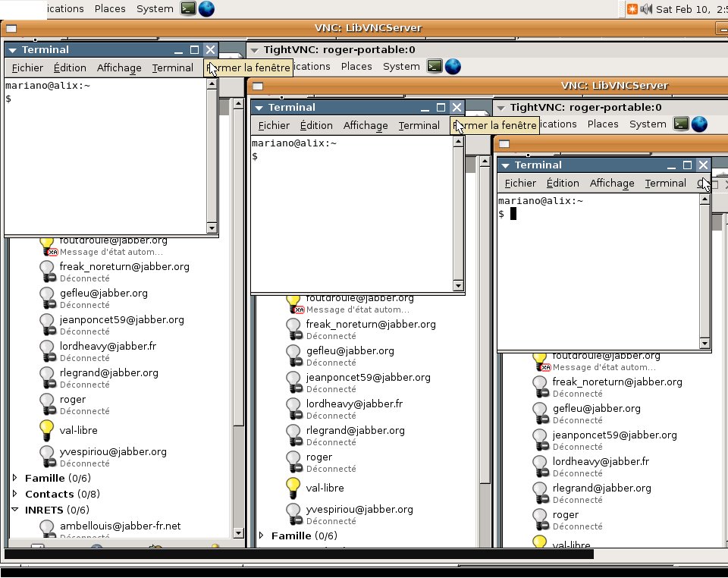Screen dimensions: 728x578
Task: Open Édition menu in the rightmost Terminal
Action: 563,184
